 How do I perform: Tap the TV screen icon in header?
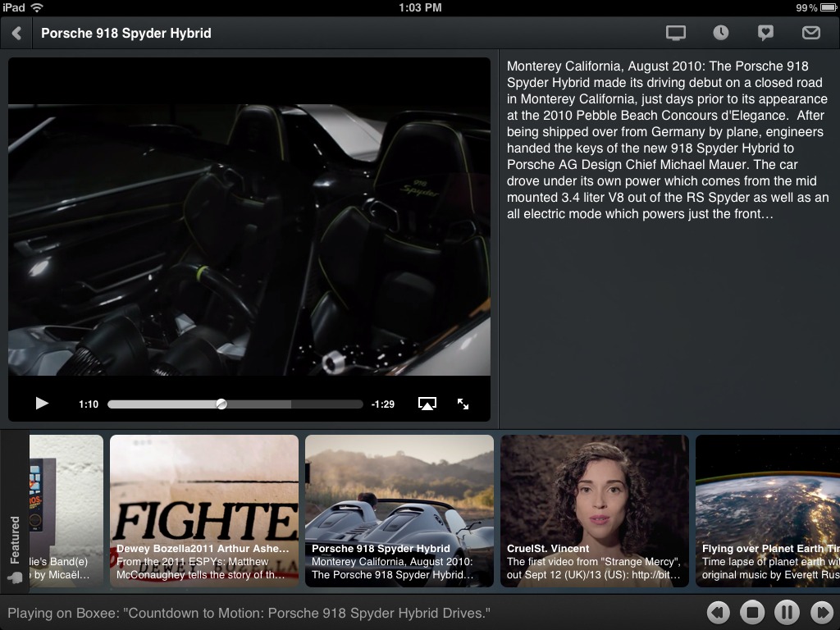(x=675, y=33)
